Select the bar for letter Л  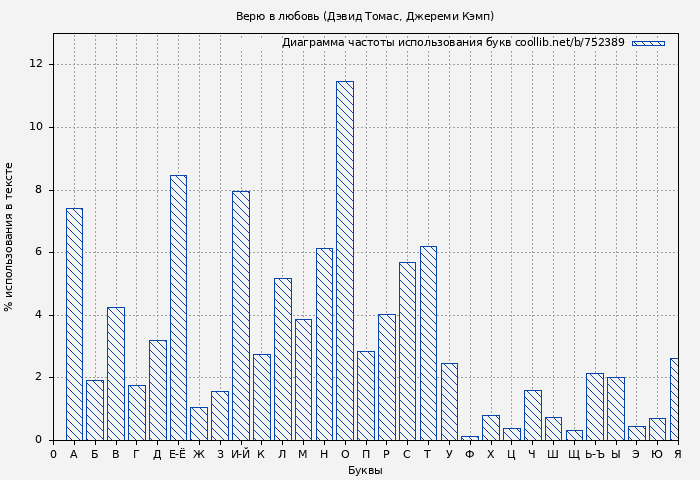pyautogui.click(x=283, y=359)
